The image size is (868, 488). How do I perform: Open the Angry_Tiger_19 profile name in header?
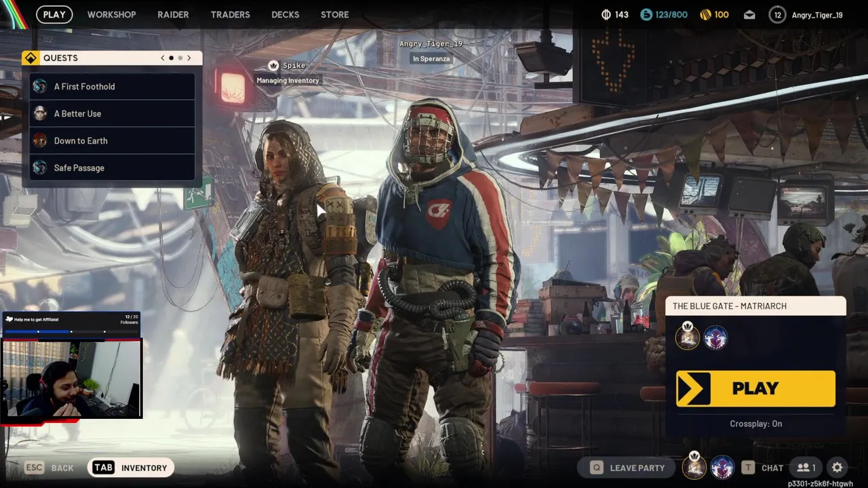817,15
